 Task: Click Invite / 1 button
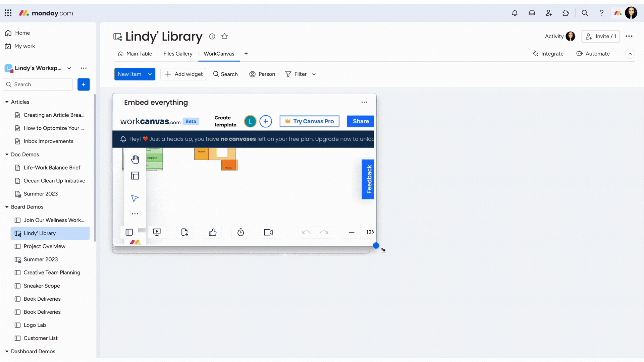[600, 36]
